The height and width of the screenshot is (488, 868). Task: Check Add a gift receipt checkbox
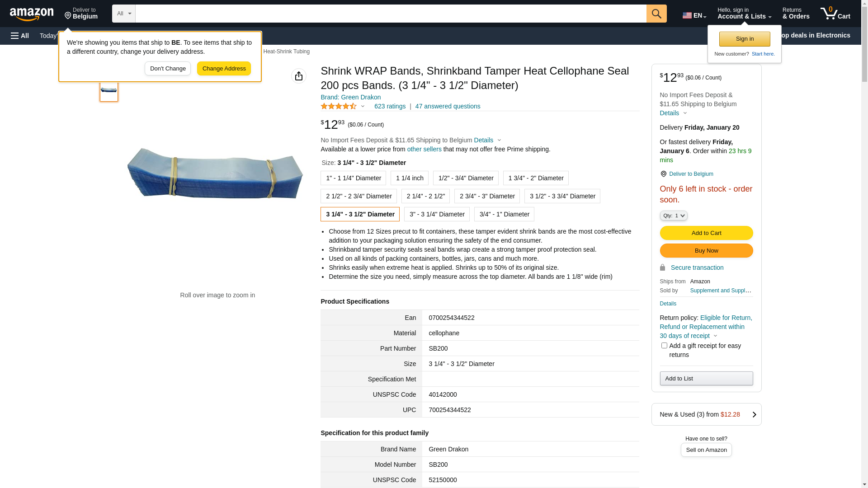664,346
